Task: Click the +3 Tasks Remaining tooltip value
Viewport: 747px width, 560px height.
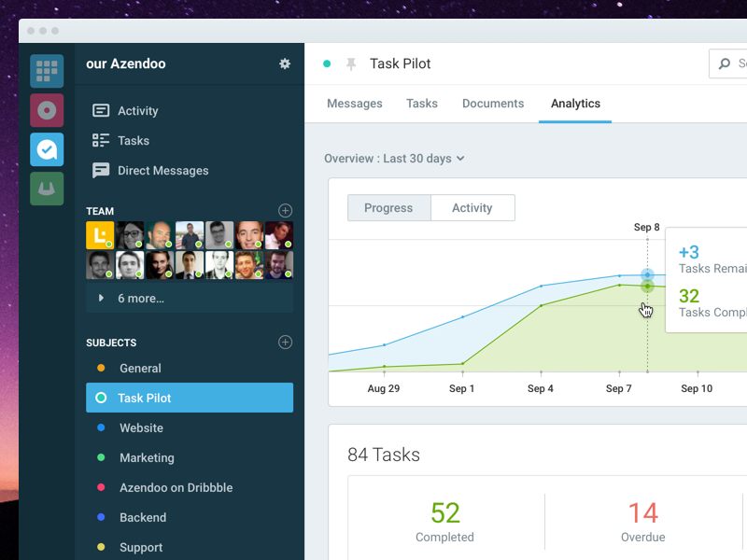Action: (x=689, y=252)
